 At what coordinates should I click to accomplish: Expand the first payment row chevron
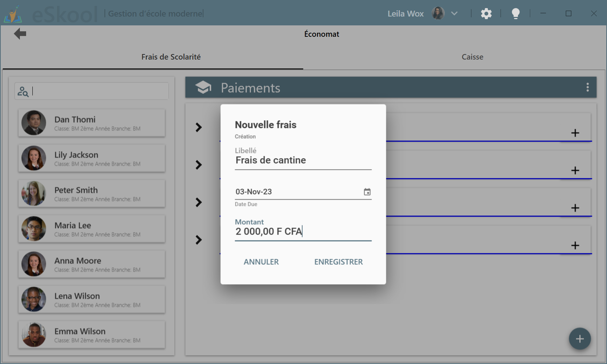[x=199, y=128]
